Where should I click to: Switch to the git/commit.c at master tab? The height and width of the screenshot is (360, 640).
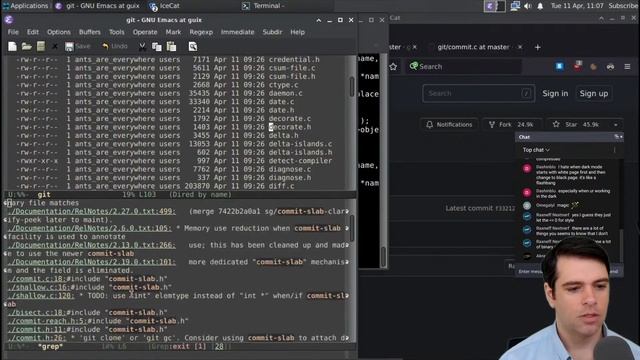click(473, 47)
